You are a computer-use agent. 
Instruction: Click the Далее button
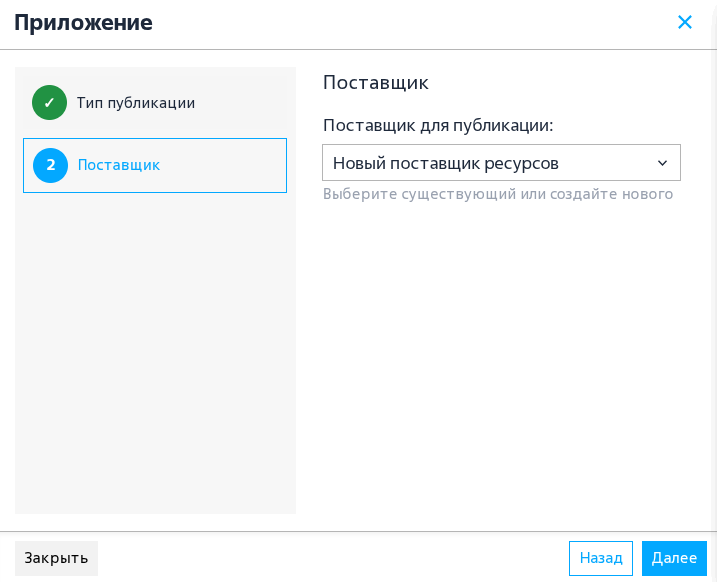pyautogui.click(x=674, y=558)
